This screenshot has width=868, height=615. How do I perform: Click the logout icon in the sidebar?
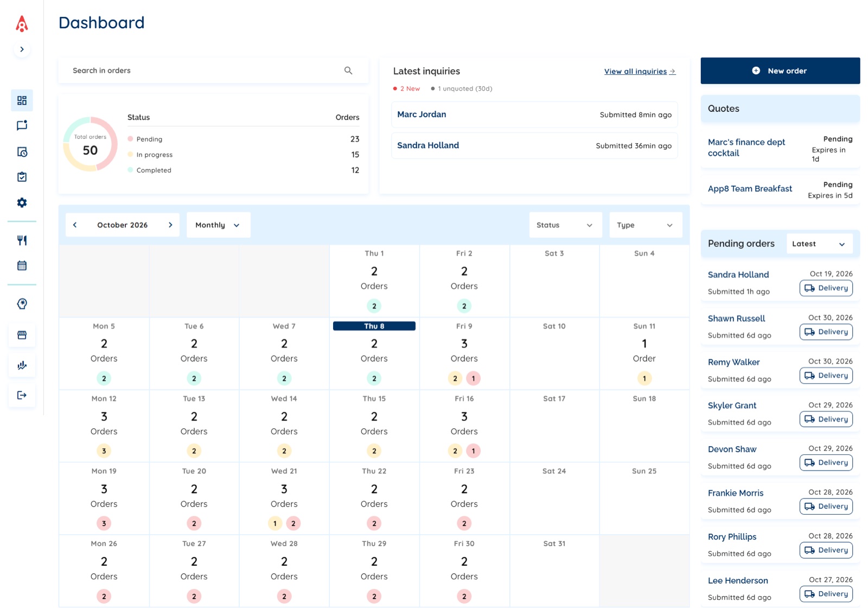pyautogui.click(x=22, y=395)
